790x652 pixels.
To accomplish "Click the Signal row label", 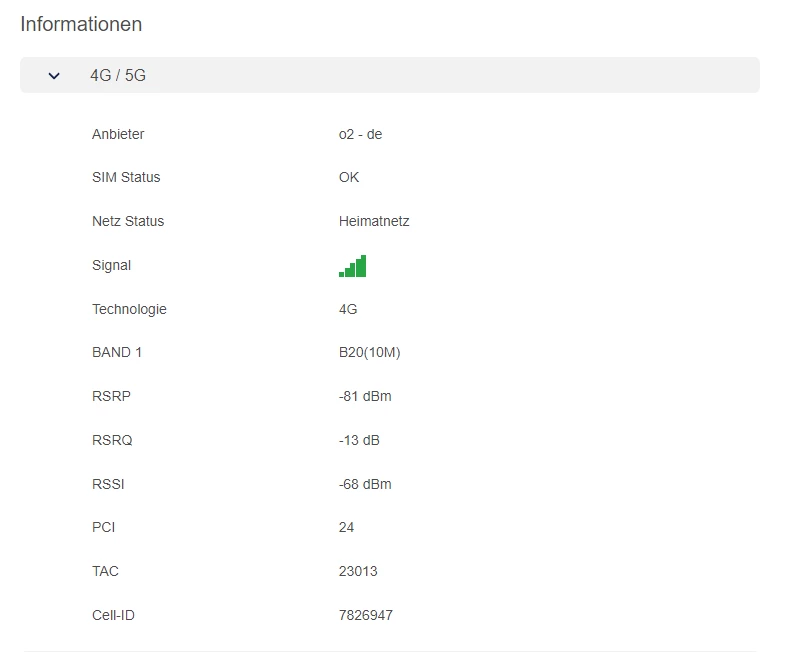I will [111, 265].
